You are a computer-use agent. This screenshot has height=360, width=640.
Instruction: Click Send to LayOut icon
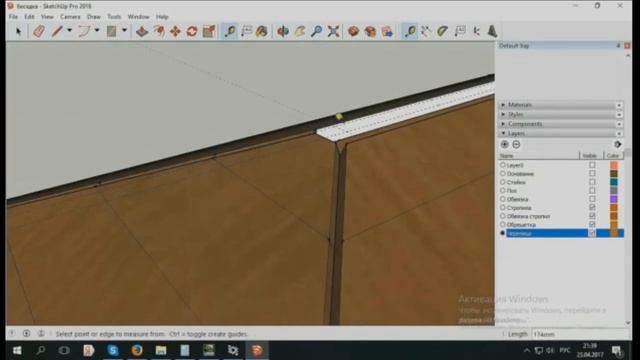coord(387,31)
